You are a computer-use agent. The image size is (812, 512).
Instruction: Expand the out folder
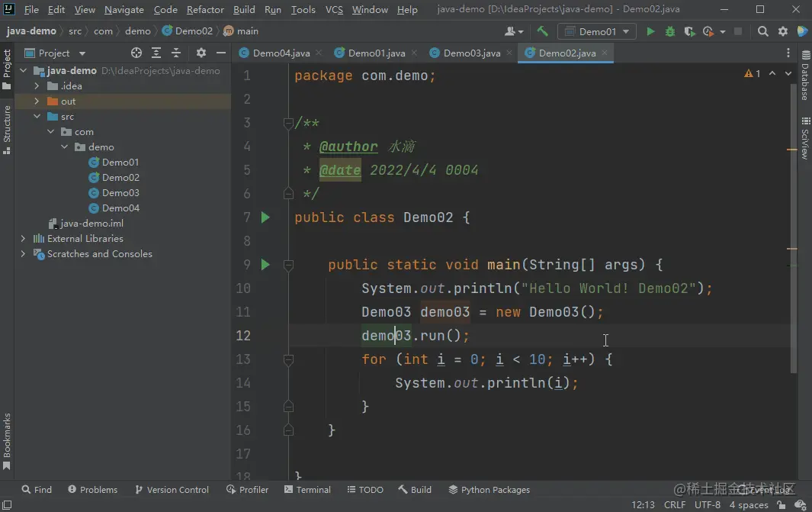[37, 101]
